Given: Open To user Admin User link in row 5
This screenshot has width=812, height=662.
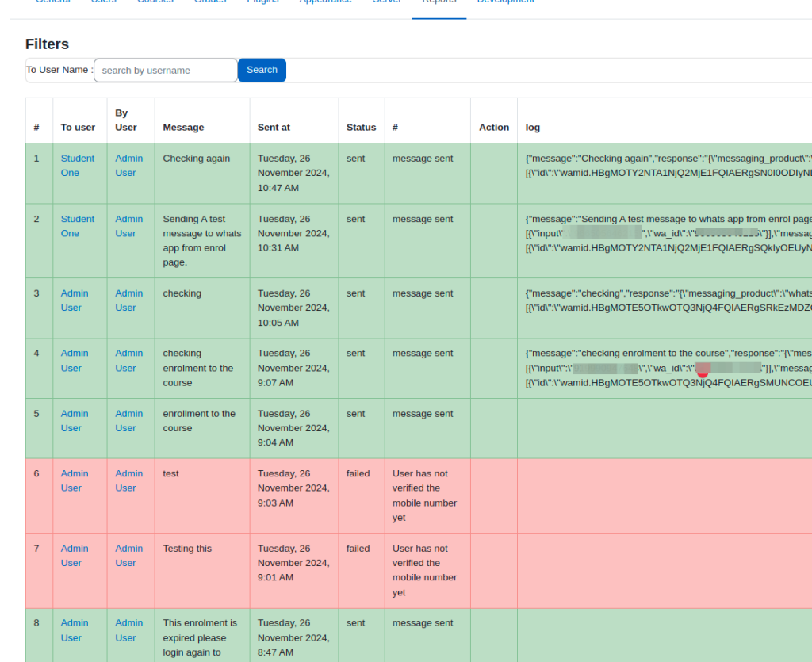Looking at the screenshot, I should [x=75, y=421].
